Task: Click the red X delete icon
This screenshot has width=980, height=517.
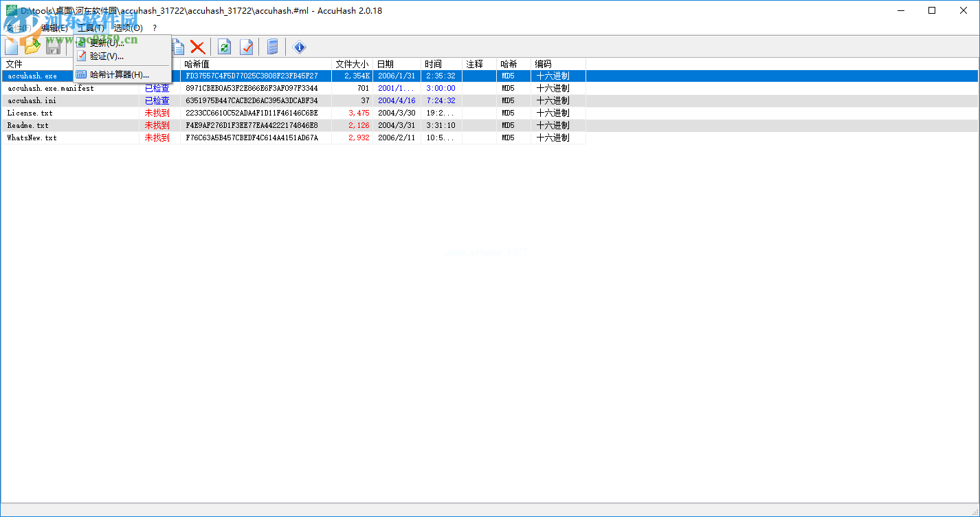Action: pyautogui.click(x=198, y=47)
